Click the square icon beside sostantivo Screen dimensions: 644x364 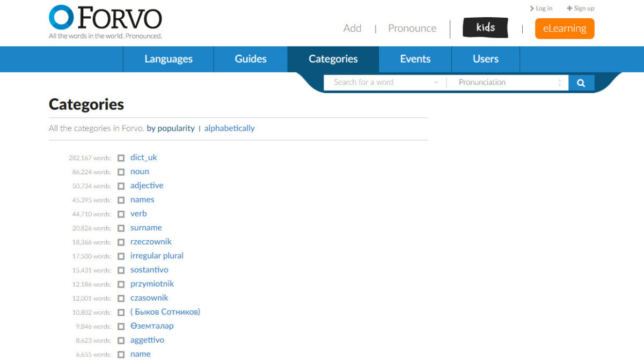click(121, 270)
